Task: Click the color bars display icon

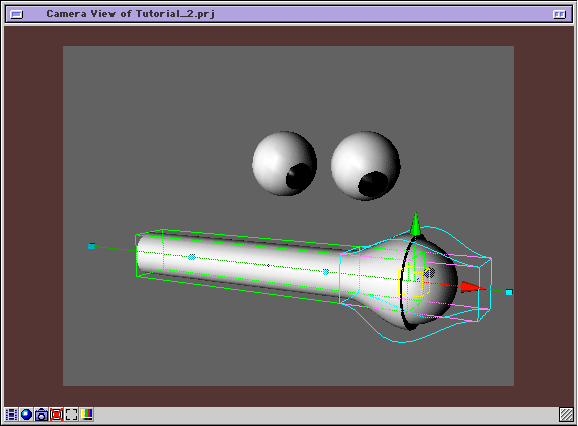Action: (87, 415)
